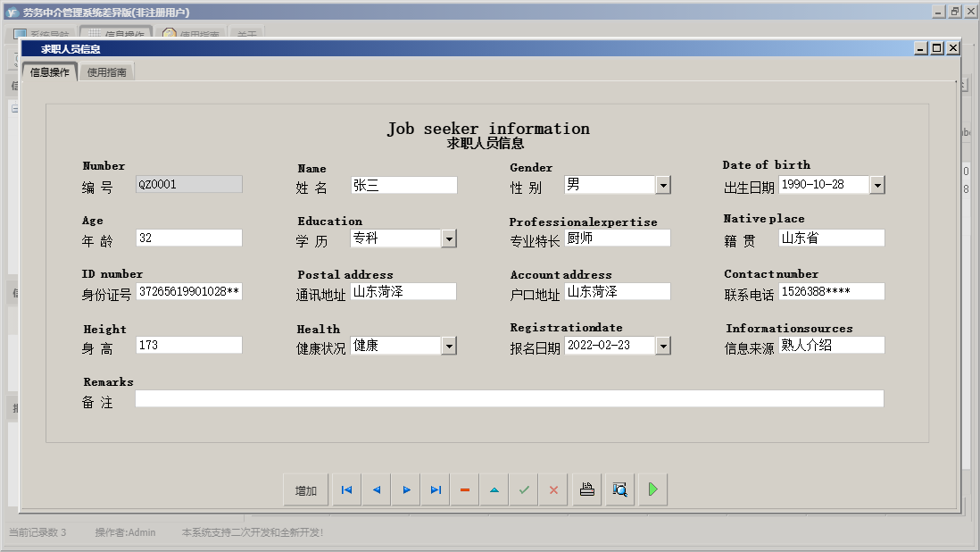Image resolution: width=980 pixels, height=552 pixels.
Task: Go to first record arrow icon
Action: (x=347, y=490)
